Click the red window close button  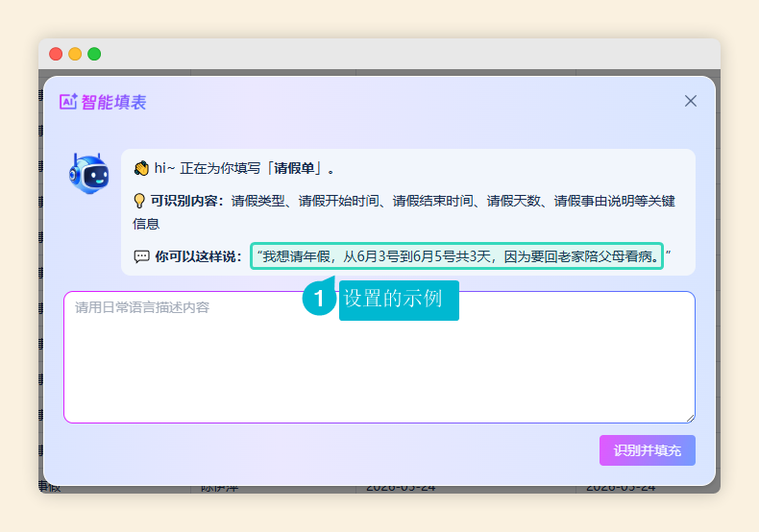(x=56, y=54)
